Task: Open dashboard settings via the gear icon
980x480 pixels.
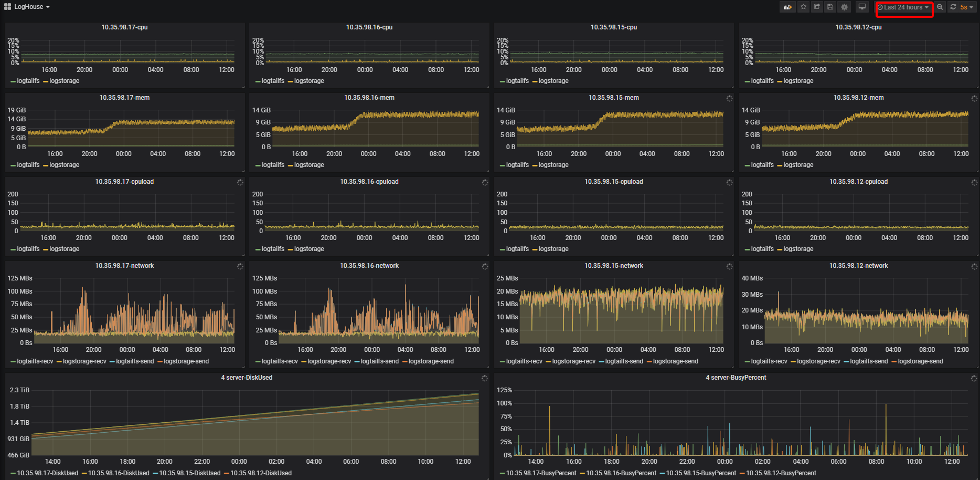Action: [844, 7]
